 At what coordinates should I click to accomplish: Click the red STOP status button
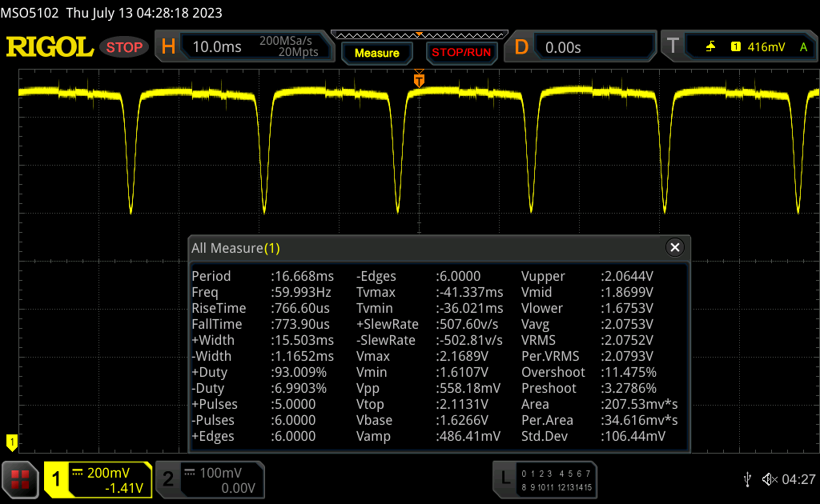[x=124, y=47]
